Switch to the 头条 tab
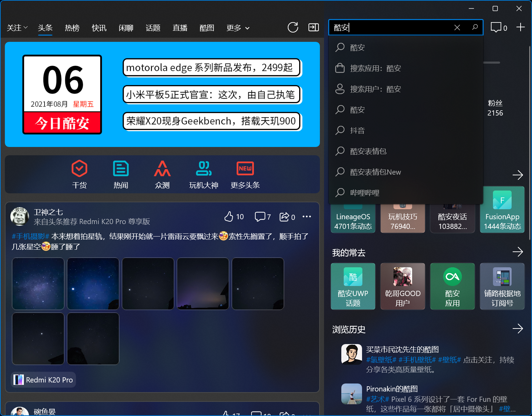The image size is (532, 416). [x=45, y=28]
